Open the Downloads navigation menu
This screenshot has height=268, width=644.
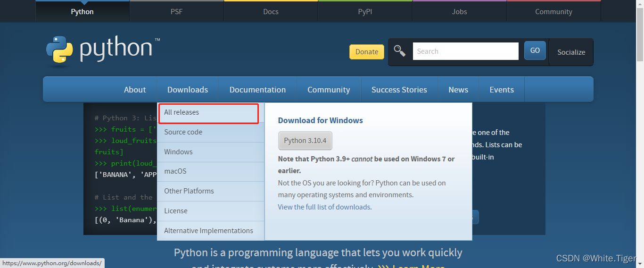(x=188, y=90)
